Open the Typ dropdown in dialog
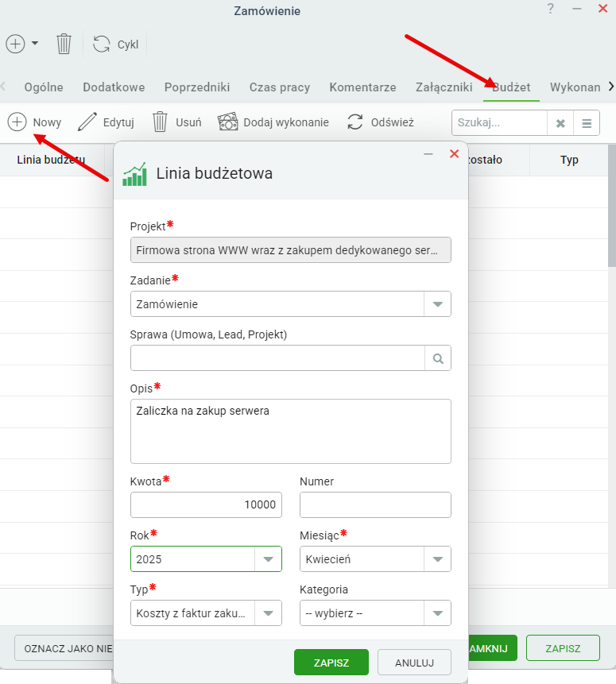The image size is (616, 684). [268, 613]
